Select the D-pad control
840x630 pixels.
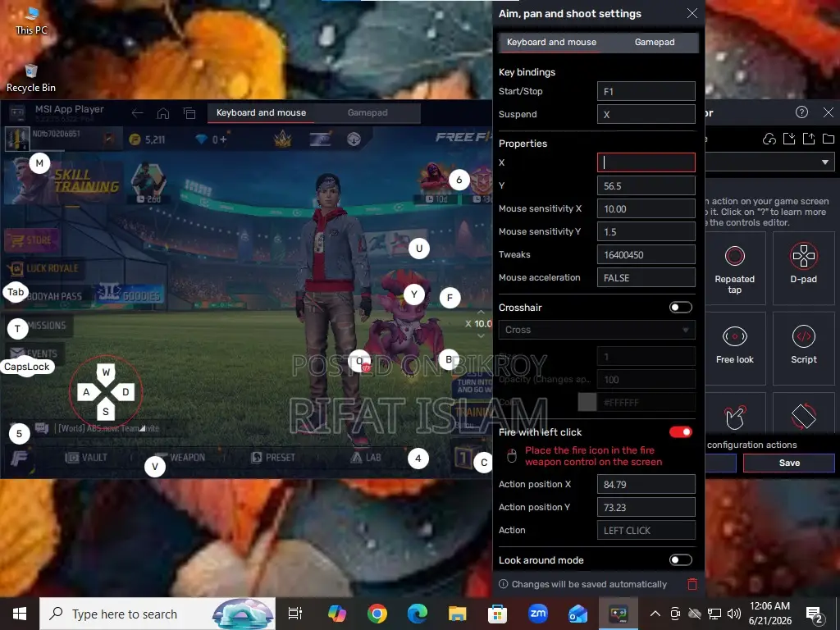[804, 269]
